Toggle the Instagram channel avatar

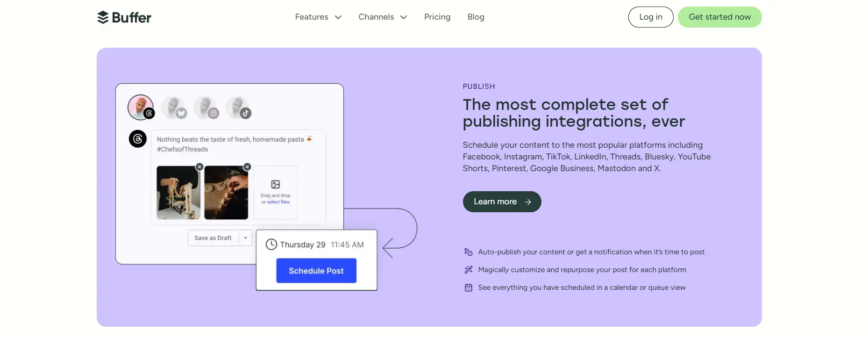(206, 107)
